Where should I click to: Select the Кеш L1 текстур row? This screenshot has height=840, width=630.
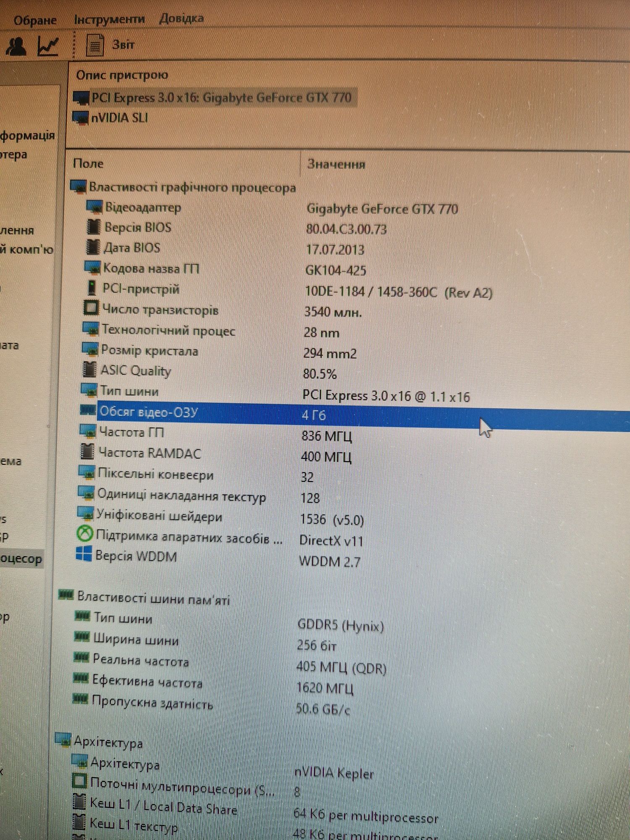[255, 829]
